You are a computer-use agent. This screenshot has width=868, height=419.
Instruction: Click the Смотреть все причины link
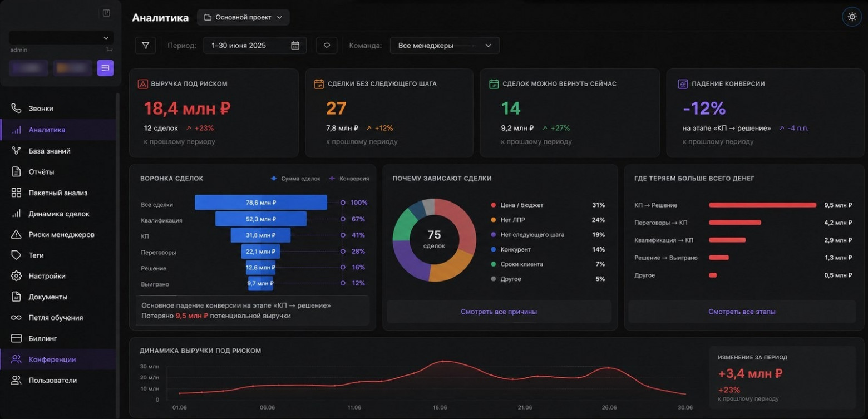[x=499, y=312]
